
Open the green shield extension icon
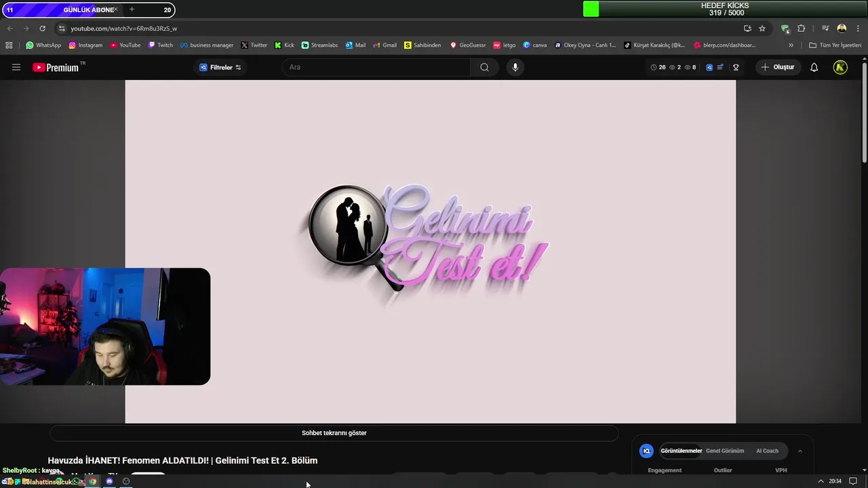click(x=785, y=28)
